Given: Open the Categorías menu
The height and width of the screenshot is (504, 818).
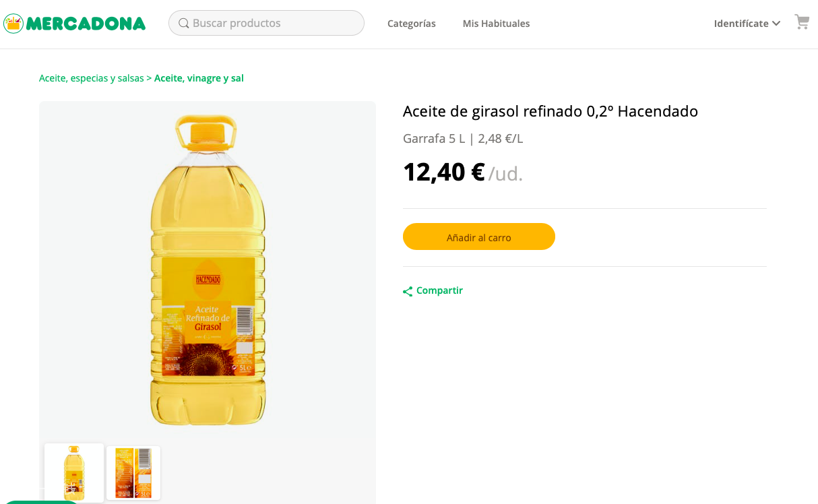Looking at the screenshot, I should [412, 24].
